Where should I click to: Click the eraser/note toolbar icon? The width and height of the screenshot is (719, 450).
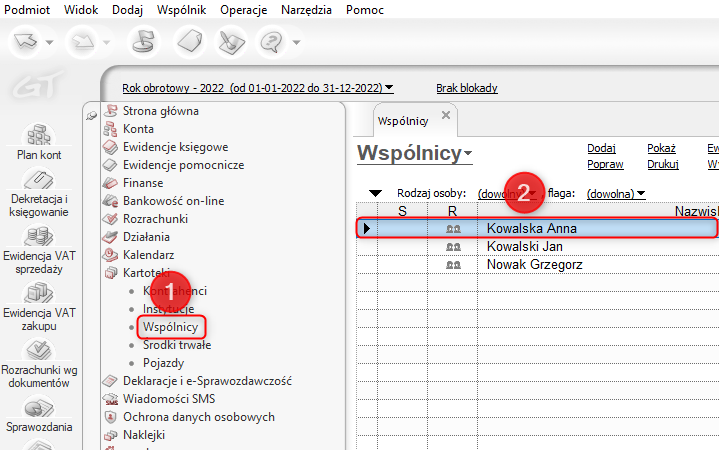click(x=190, y=42)
